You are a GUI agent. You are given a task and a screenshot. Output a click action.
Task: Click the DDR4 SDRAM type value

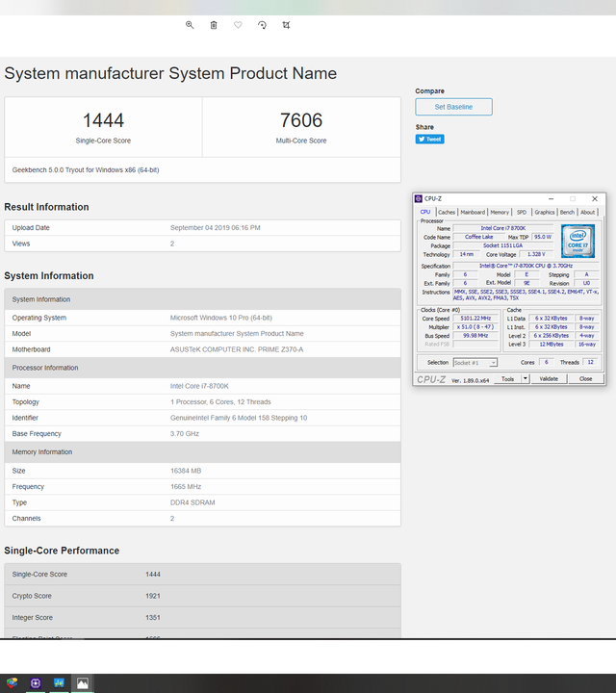(x=192, y=502)
